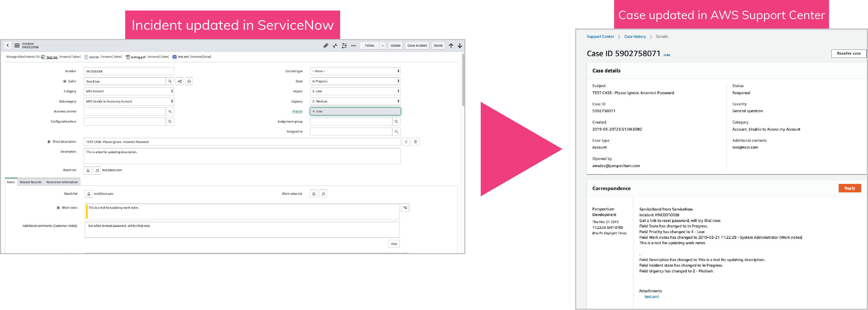Open the Subcategory dropdown
This screenshot has width=868, height=310.
click(129, 101)
